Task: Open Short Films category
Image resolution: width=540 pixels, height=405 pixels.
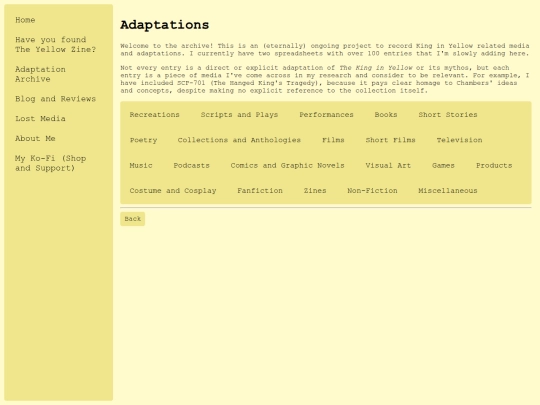Action: [x=391, y=140]
